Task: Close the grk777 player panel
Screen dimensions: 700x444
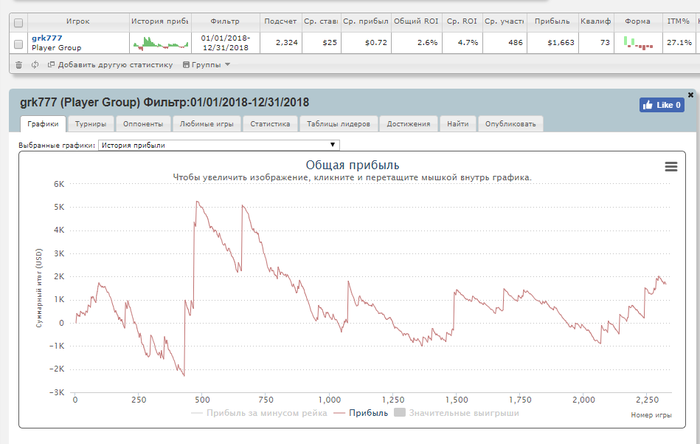Action: pos(690,95)
